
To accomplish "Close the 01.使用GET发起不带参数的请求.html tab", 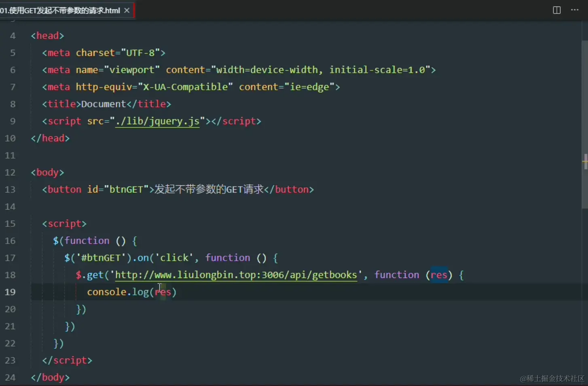I will [127, 11].
